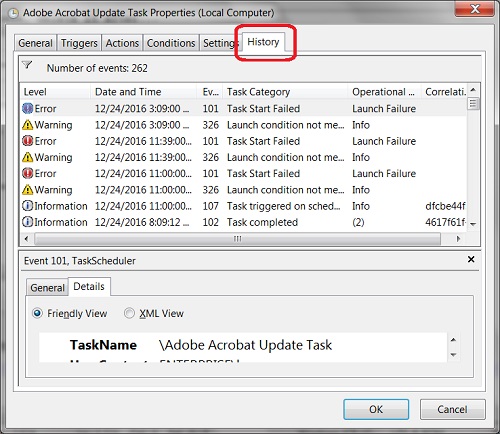Click the details view scroll up arrow
The width and height of the screenshot is (500, 434).
pos(453,340)
